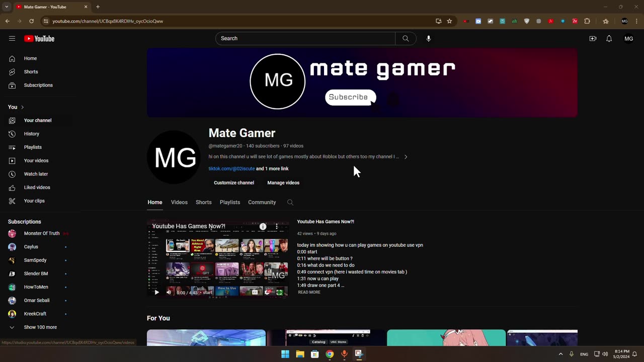This screenshot has height=362, width=644.
Task: Open first For You video thumbnail
Action: (206, 338)
